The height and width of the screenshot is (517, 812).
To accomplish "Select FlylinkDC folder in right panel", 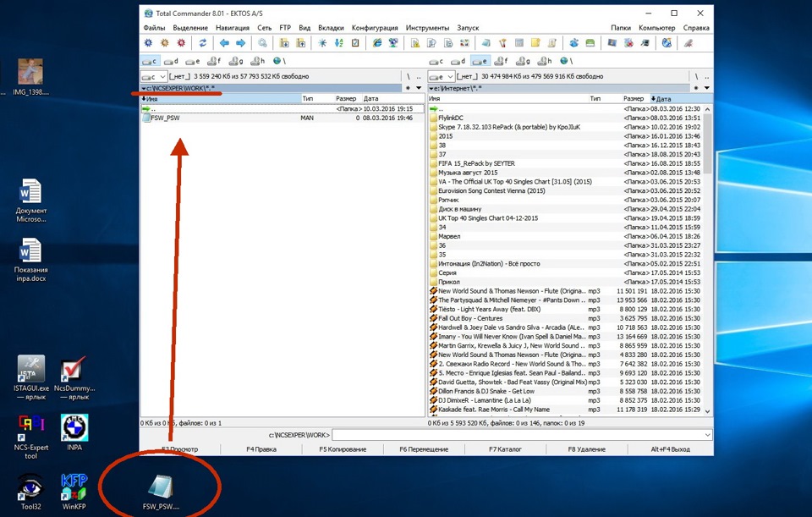I will pyautogui.click(x=566, y=118).
